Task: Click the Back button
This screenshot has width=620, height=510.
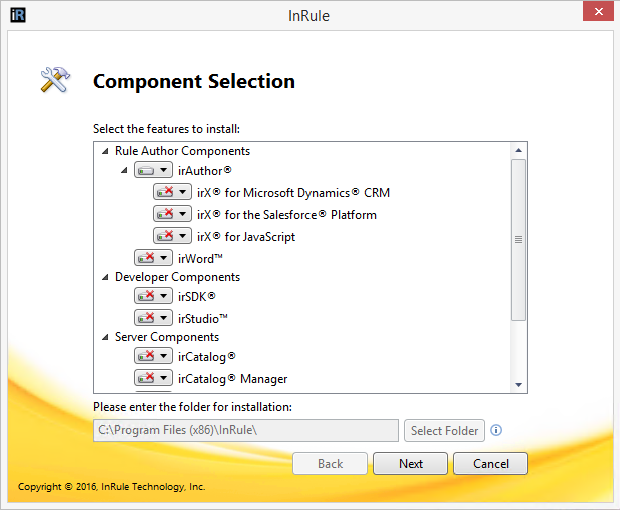Action: click(330, 463)
